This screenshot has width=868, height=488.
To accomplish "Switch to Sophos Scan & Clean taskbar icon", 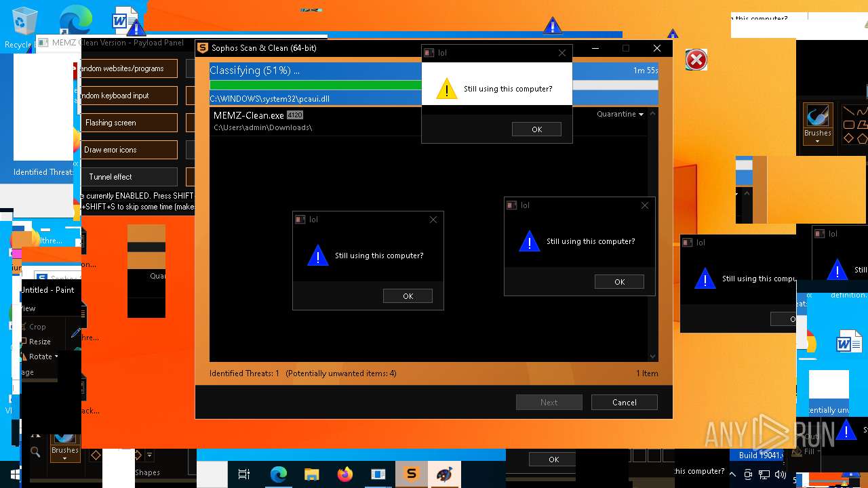I will [411, 474].
